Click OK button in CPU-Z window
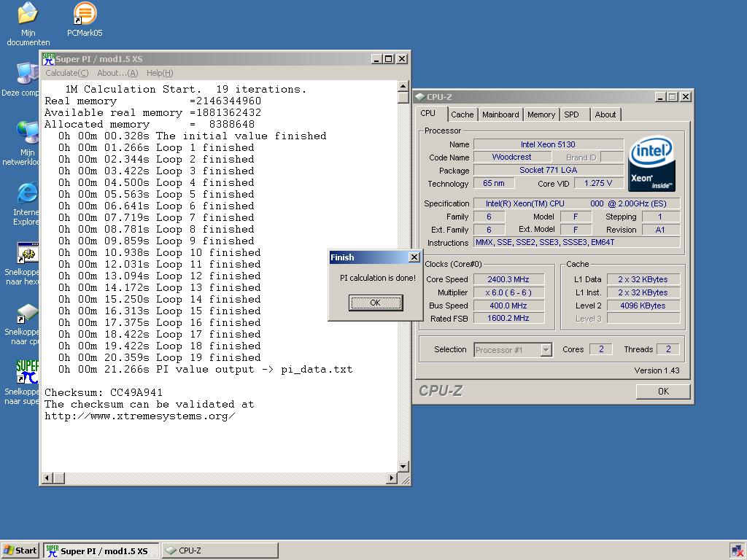This screenshot has height=560, width=747. pos(663,392)
